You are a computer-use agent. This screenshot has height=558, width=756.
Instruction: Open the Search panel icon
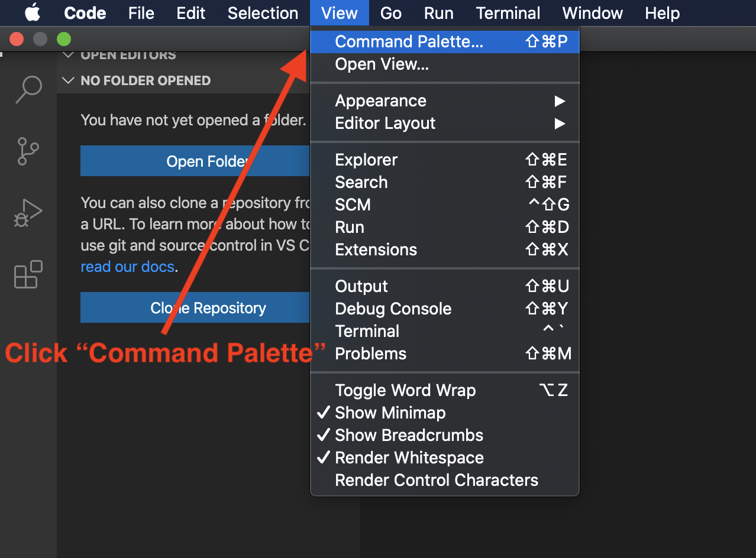(27, 89)
